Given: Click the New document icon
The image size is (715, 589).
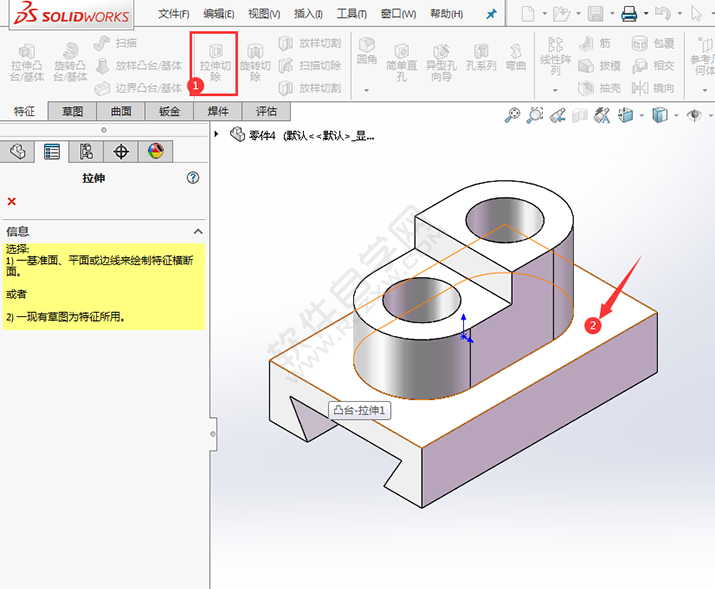Looking at the screenshot, I should click(528, 14).
